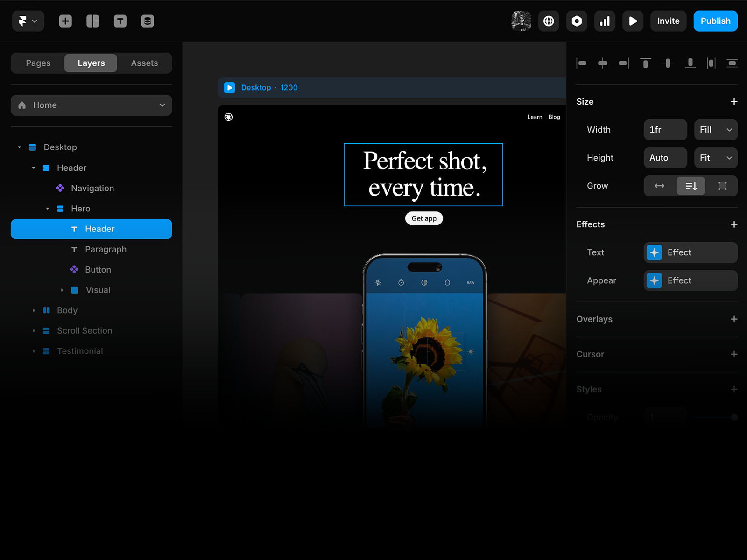Click the hexagon settings icon

577,21
